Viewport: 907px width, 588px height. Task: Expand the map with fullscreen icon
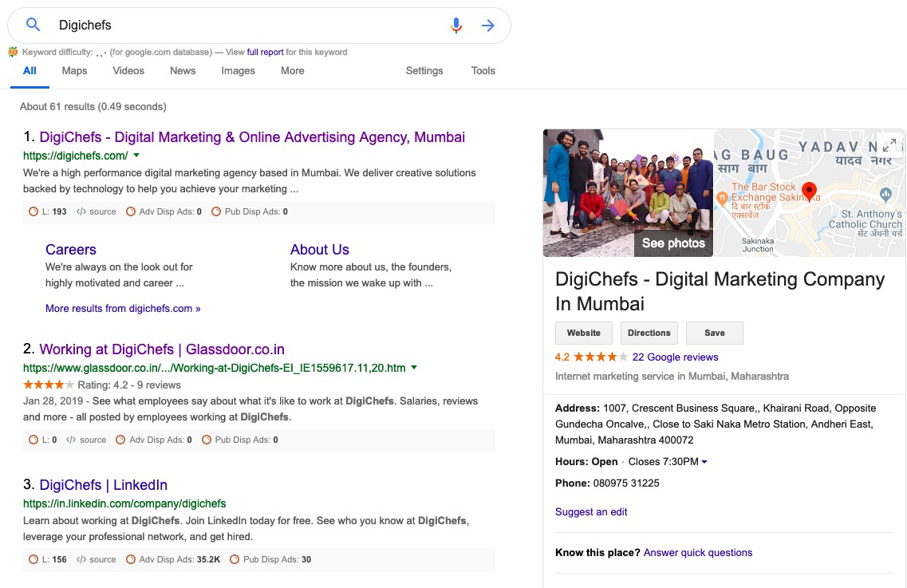889,145
